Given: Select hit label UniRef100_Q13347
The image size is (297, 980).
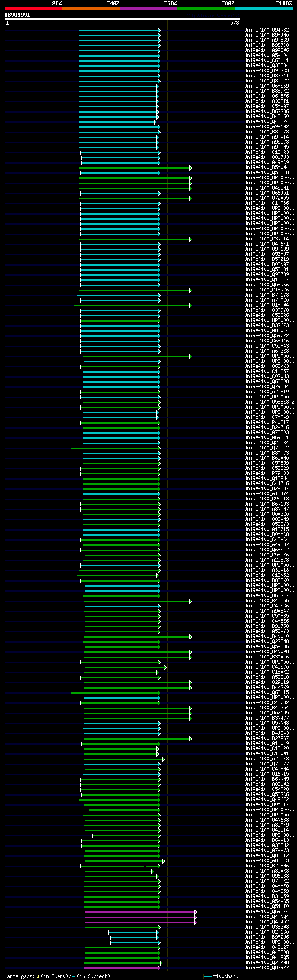Looking at the screenshot, I should pyautogui.click(x=266, y=279).
